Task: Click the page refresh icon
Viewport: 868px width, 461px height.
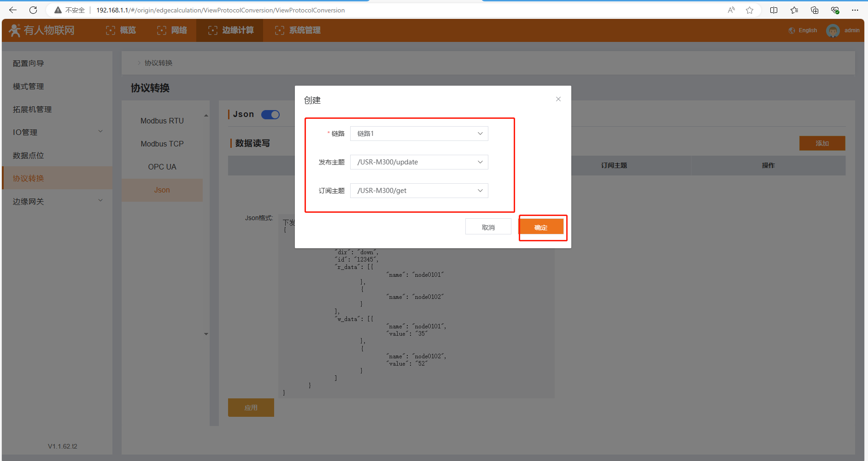Action: (33, 10)
